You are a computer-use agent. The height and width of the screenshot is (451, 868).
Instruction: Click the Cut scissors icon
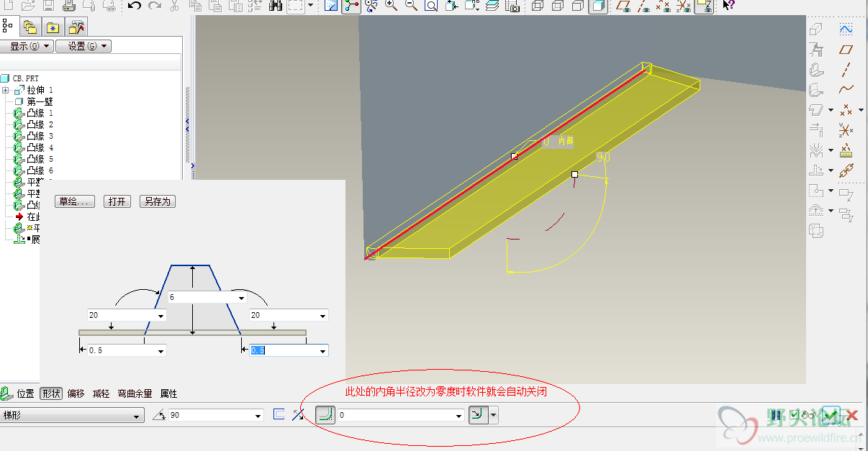(x=174, y=6)
